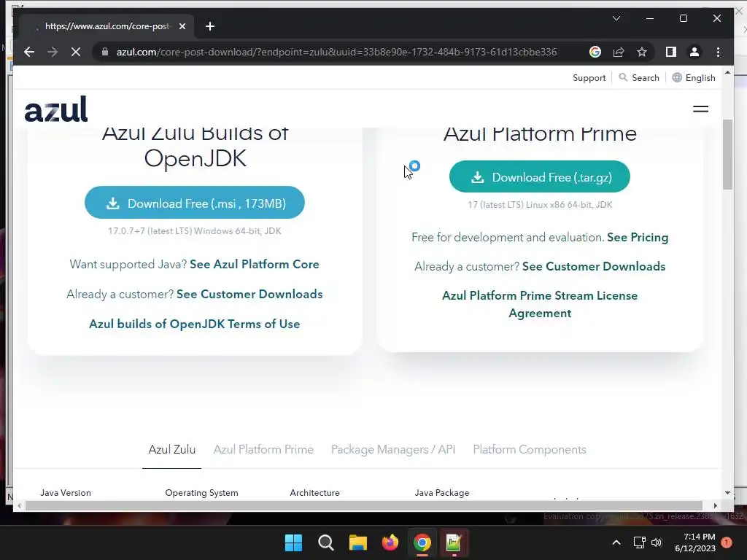Expand the tab search chevron

coord(616,18)
